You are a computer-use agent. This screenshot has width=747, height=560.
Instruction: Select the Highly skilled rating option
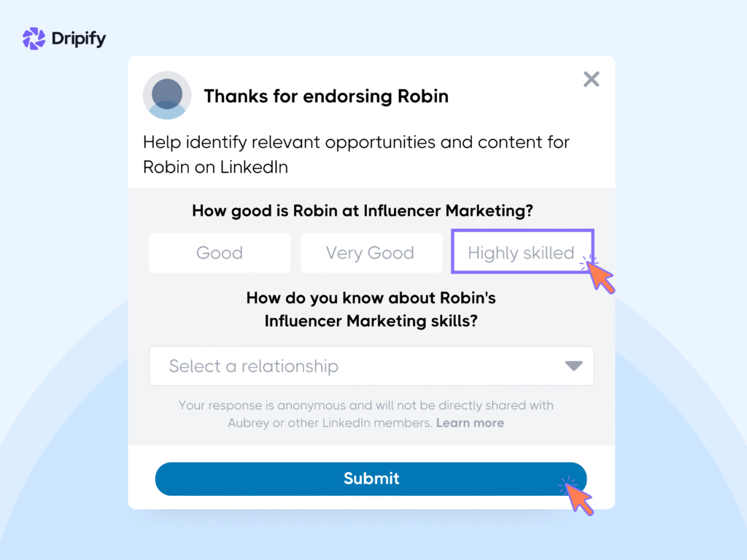(x=522, y=253)
